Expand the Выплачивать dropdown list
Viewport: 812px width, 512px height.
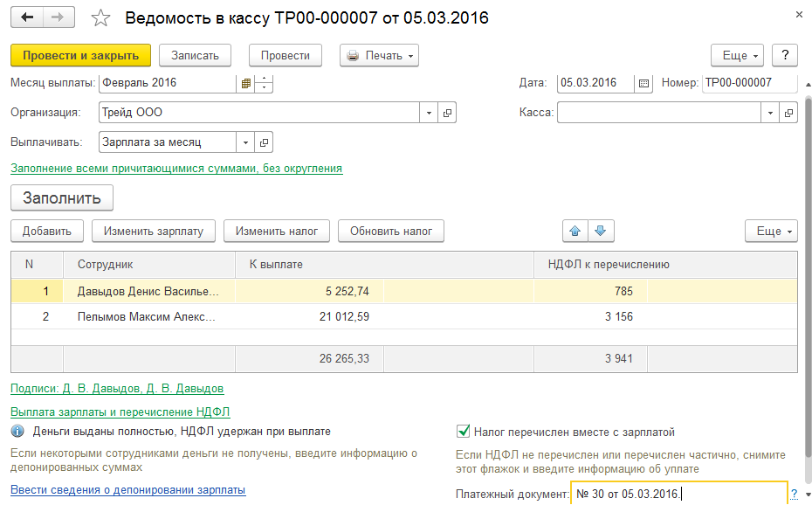point(245,142)
